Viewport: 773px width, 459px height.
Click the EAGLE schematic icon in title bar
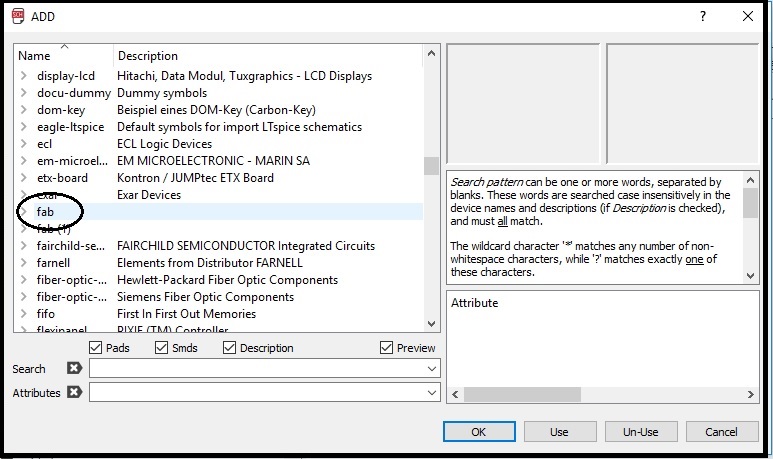(18, 16)
